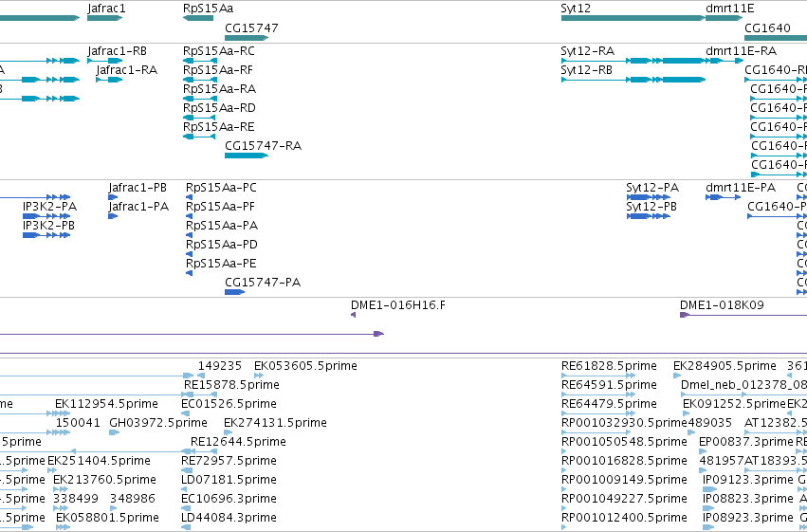Click RE64479.5prime EST label
This screenshot has height=532, width=807.
tap(609, 404)
